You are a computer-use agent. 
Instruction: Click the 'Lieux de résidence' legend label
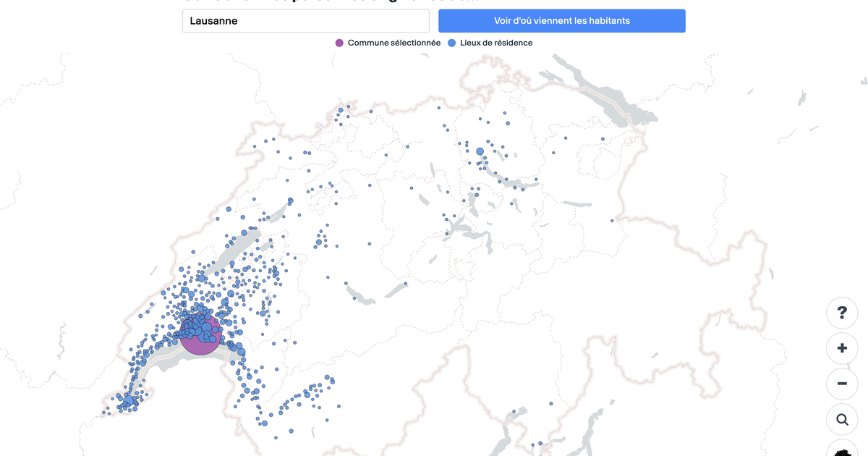[x=496, y=43]
